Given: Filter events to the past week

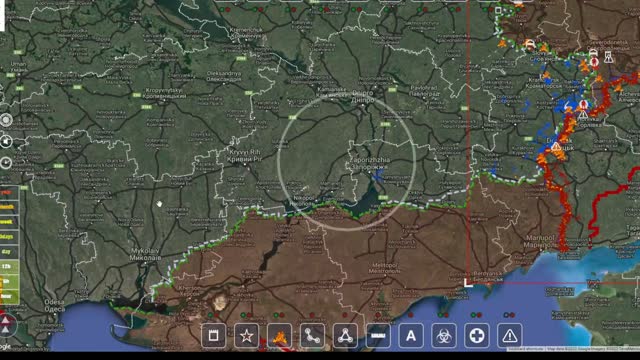Looking at the screenshot, I should [x=9, y=222].
